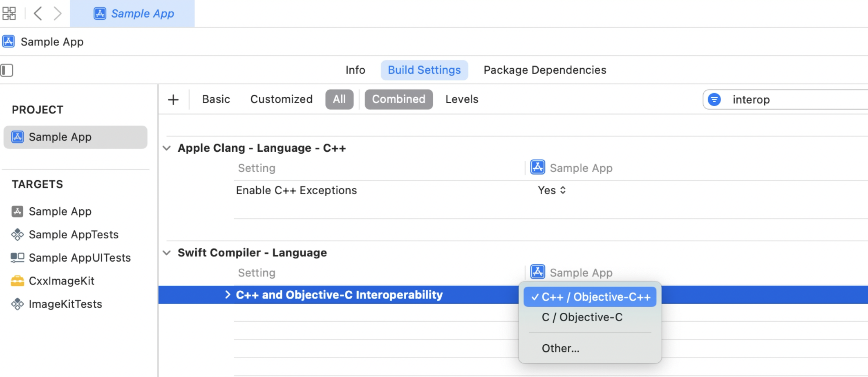This screenshot has height=377, width=868.
Task: Click Setting column header under Swift Compiler
Action: click(x=257, y=273)
